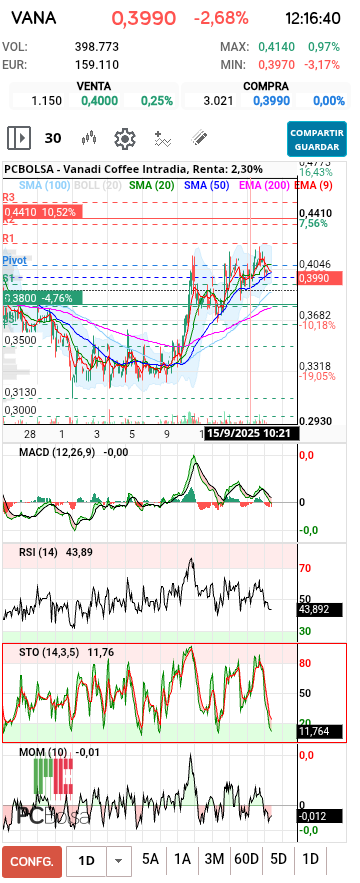Click the Pivot level label
Image resolution: width=360 pixels, height=883 pixels.
coord(15,261)
